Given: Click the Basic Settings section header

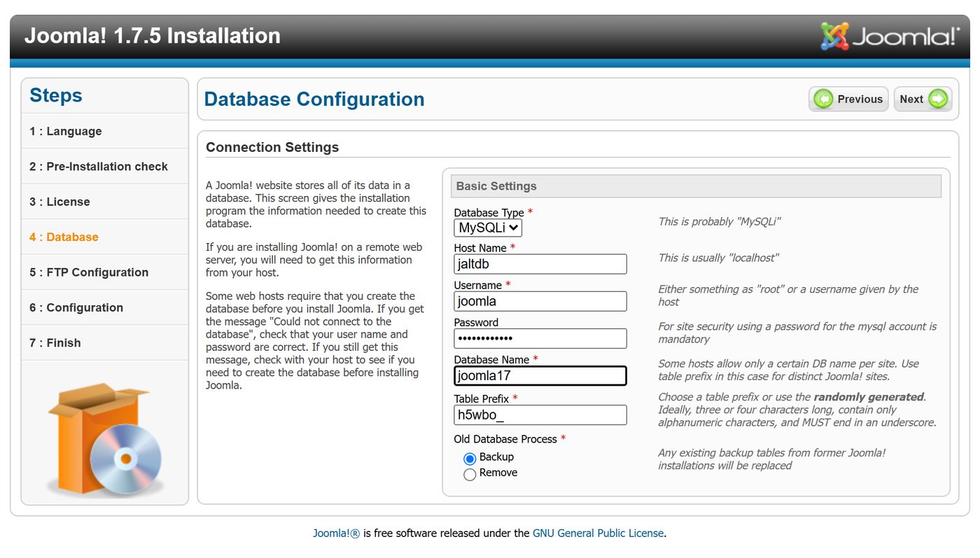Looking at the screenshot, I should [696, 186].
